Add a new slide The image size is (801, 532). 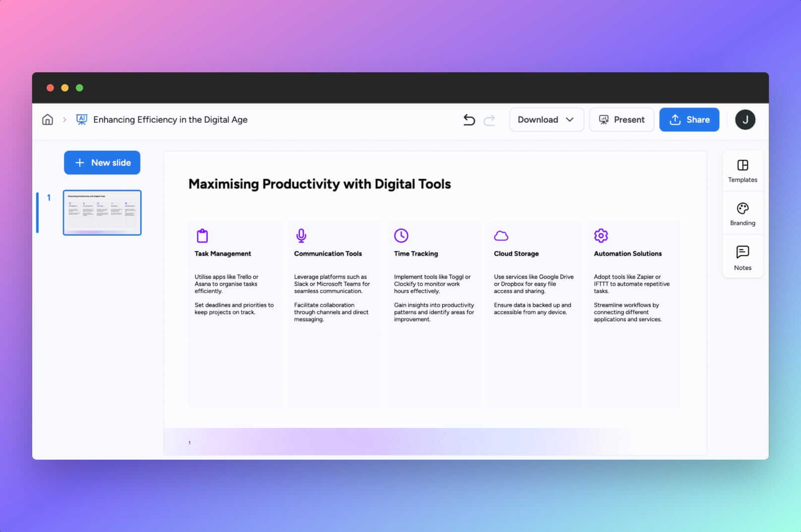point(102,162)
